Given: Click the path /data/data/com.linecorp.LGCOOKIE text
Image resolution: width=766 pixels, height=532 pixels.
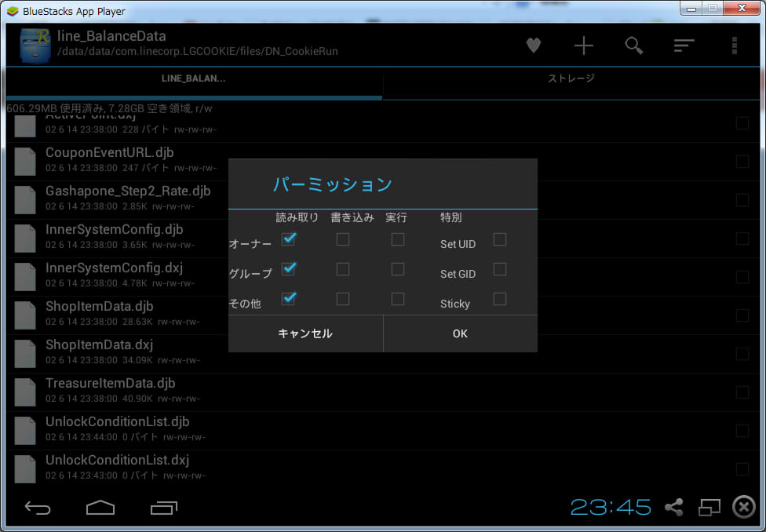Looking at the screenshot, I should click(x=197, y=51).
